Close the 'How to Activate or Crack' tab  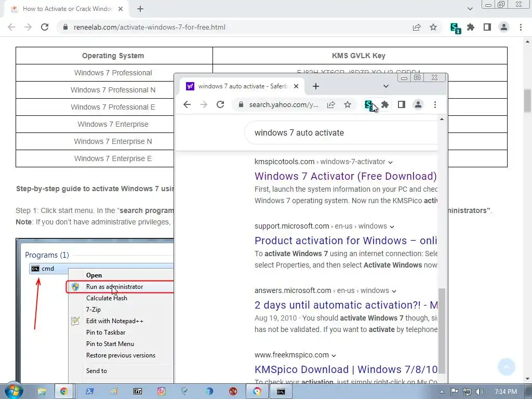(x=121, y=9)
